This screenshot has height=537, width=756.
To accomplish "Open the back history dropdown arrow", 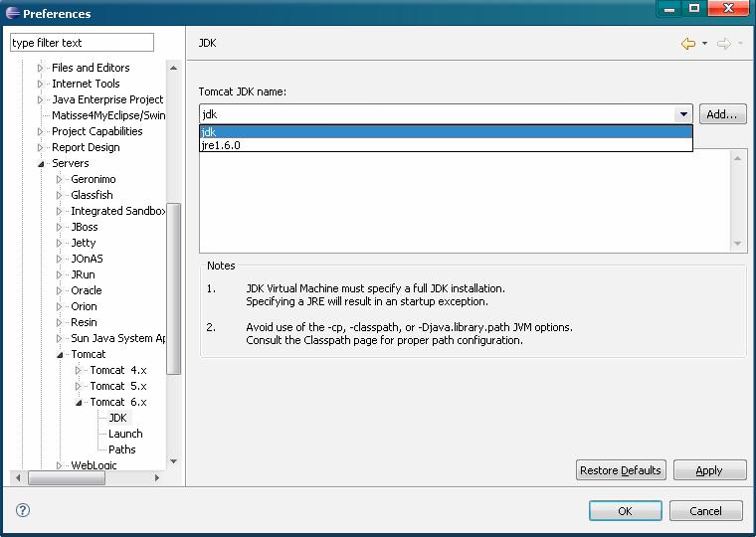I will coord(704,44).
